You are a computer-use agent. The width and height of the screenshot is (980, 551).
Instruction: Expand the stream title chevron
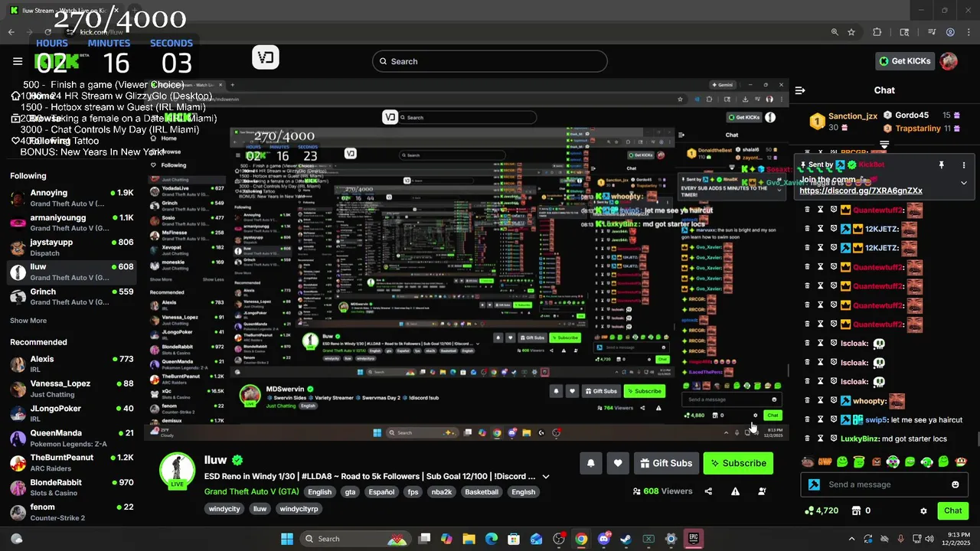tap(546, 476)
